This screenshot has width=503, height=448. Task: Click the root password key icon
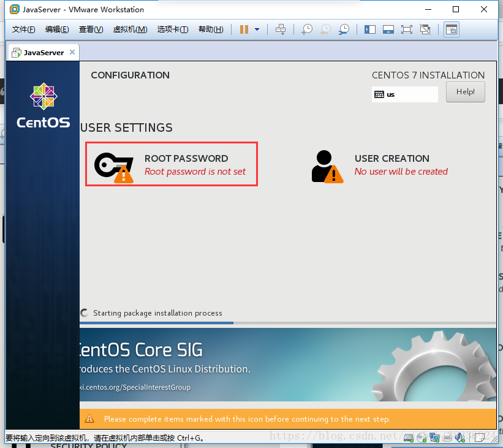114,167
